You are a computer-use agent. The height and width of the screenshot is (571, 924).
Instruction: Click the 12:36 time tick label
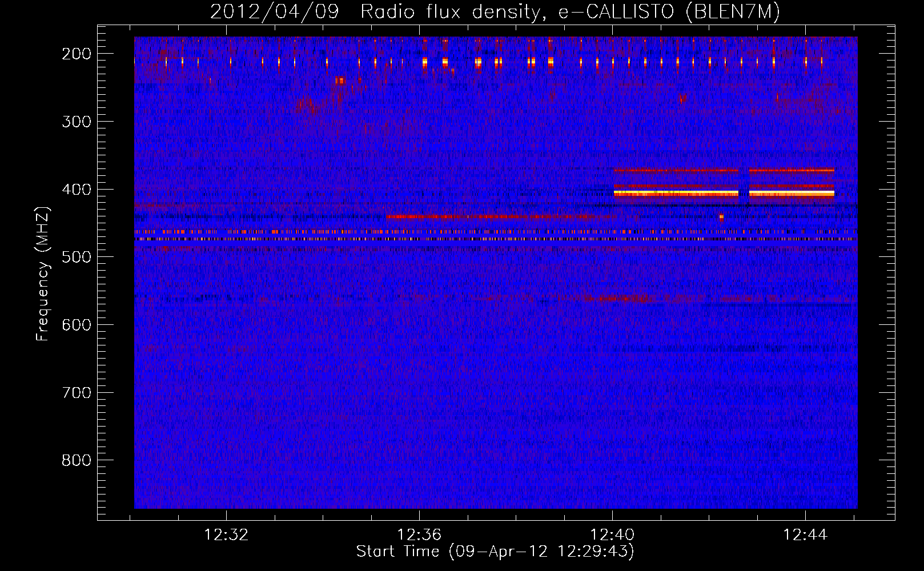click(419, 535)
